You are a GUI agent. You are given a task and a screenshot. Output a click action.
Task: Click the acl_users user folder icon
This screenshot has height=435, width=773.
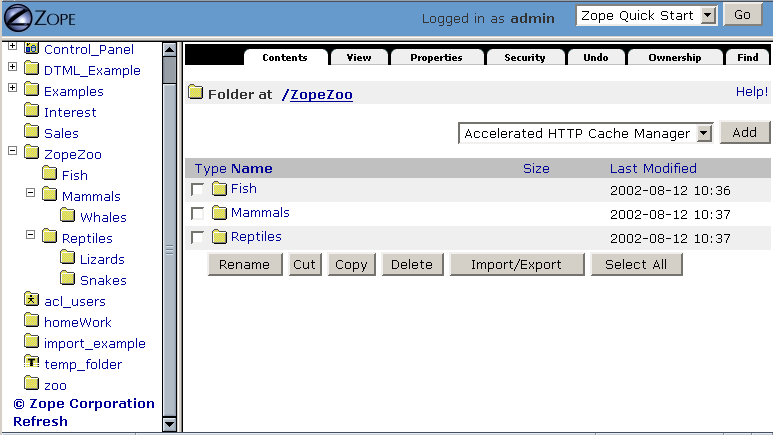[x=32, y=299]
